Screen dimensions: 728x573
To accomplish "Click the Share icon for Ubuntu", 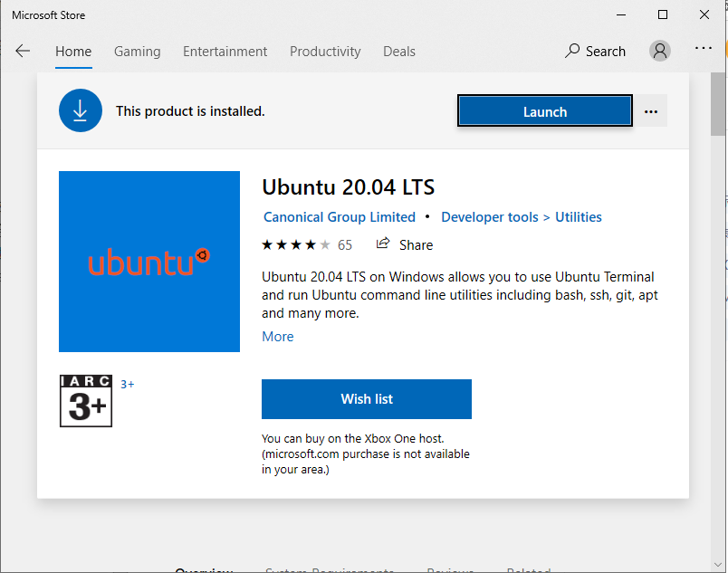I will tap(383, 244).
